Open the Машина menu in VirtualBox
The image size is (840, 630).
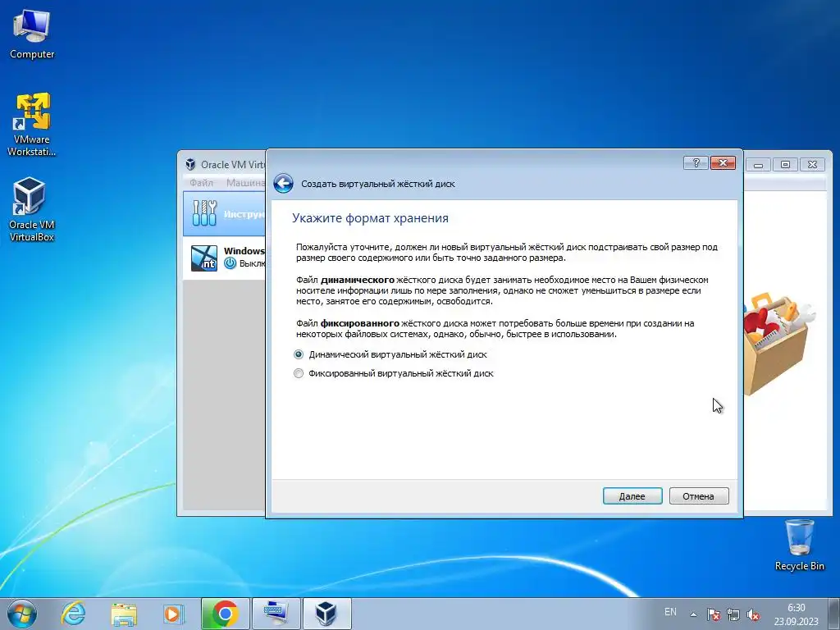245,183
